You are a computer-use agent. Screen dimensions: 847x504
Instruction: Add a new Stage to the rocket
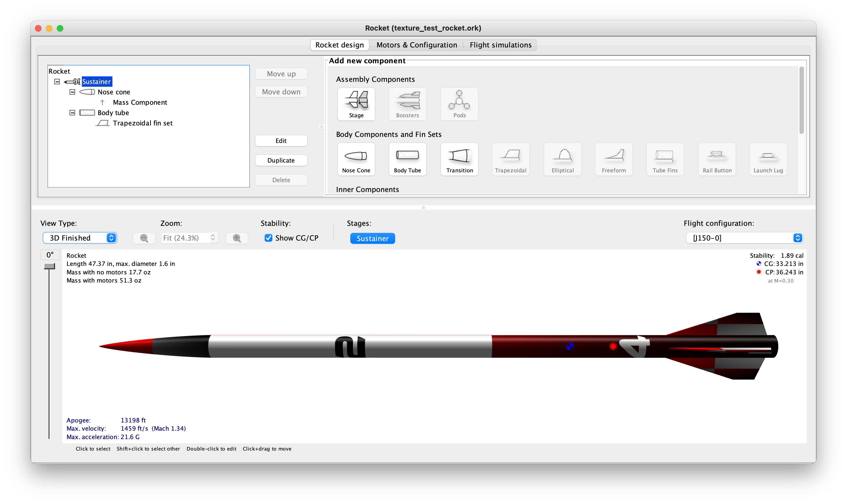(x=356, y=104)
